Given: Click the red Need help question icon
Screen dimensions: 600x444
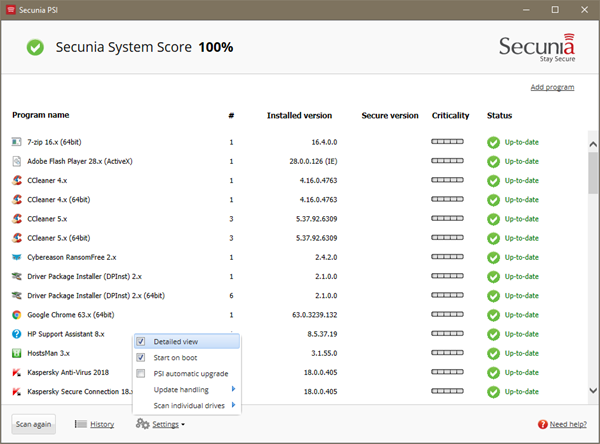Looking at the screenshot, I should click(x=543, y=424).
